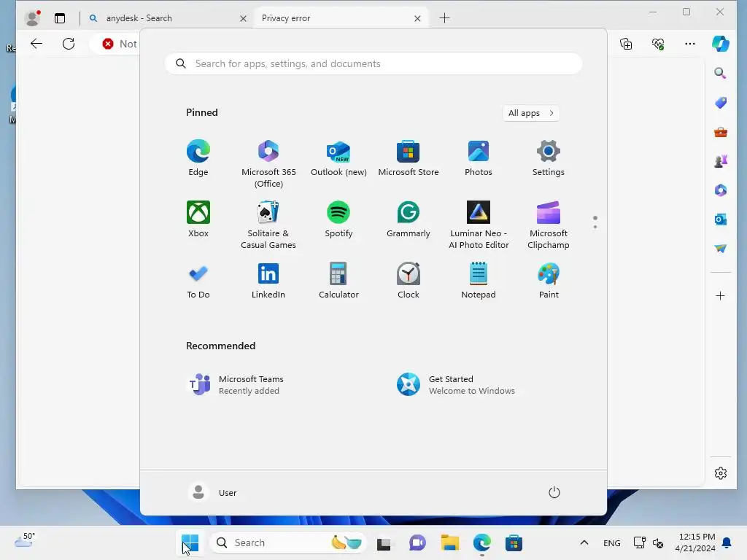This screenshot has width=747, height=560.
Task: Open Teams Chat on taskbar
Action: pyautogui.click(x=417, y=542)
